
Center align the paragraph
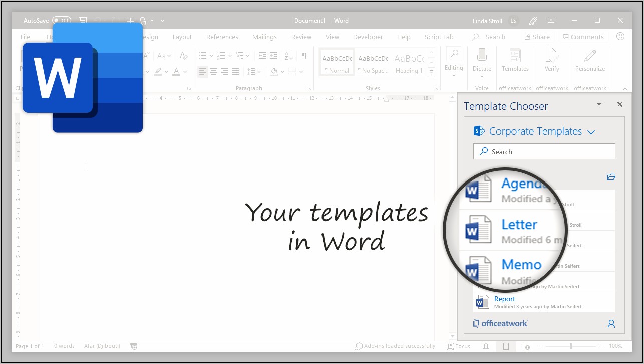(x=214, y=72)
